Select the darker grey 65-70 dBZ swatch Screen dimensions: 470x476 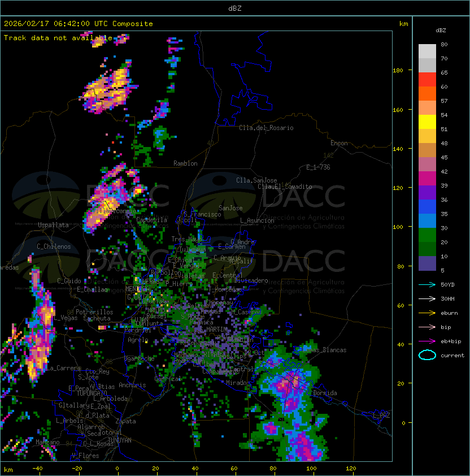click(427, 65)
